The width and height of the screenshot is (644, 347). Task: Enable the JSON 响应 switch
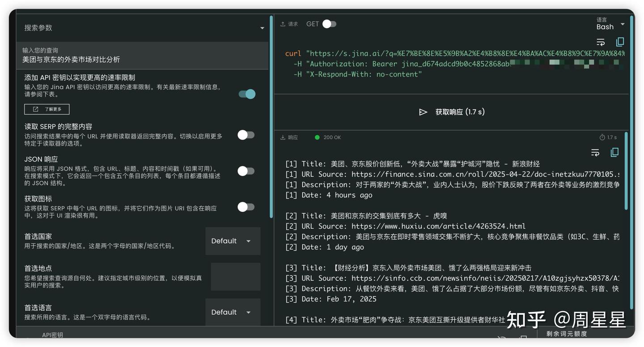(246, 171)
